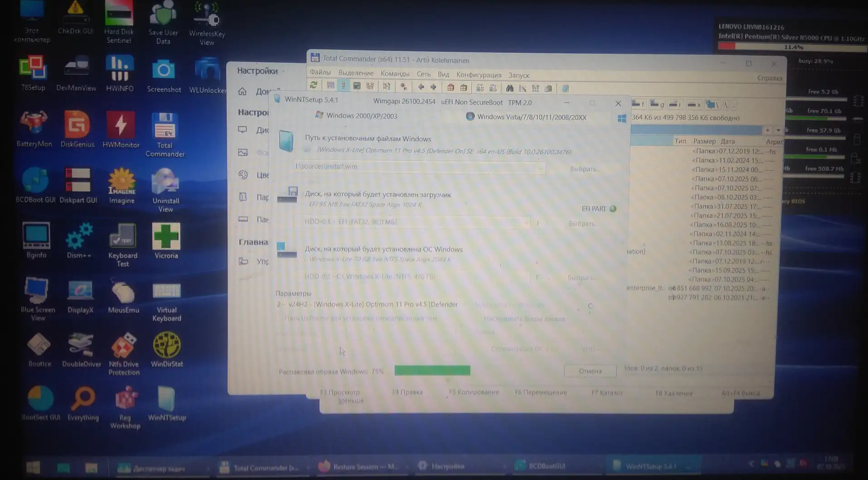868x480 pixels.
Task: Open the ChkDsk GUI desktop icon
Action: 75,18
